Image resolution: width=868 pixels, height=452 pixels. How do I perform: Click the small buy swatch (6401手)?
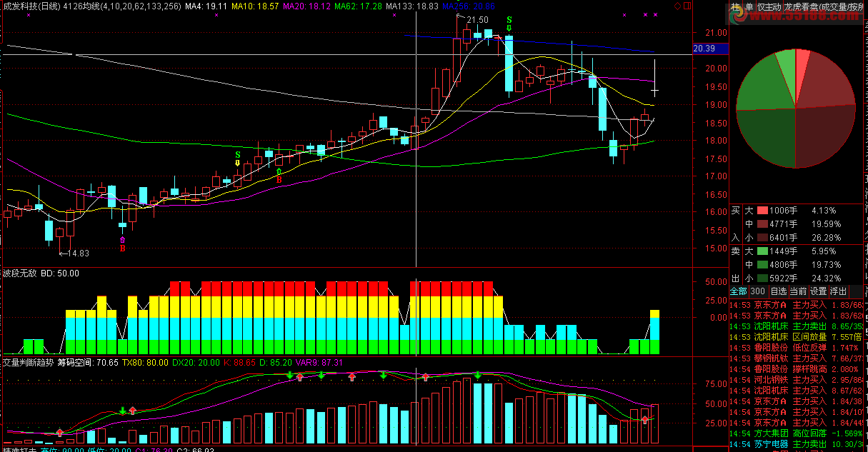[x=762, y=238]
